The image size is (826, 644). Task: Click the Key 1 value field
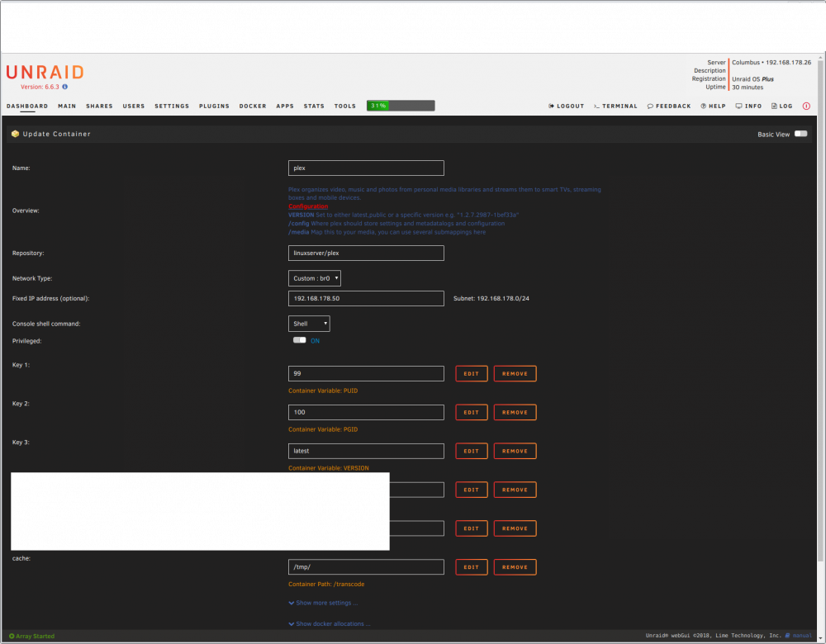point(366,373)
